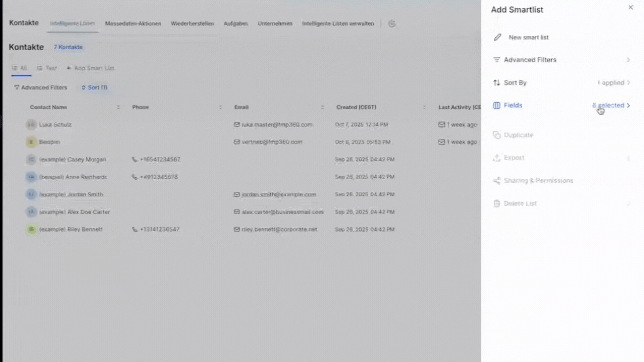Click the Fields columns icon
The image size is (644, 362).
pyautogui.click(x=496, y=105)
